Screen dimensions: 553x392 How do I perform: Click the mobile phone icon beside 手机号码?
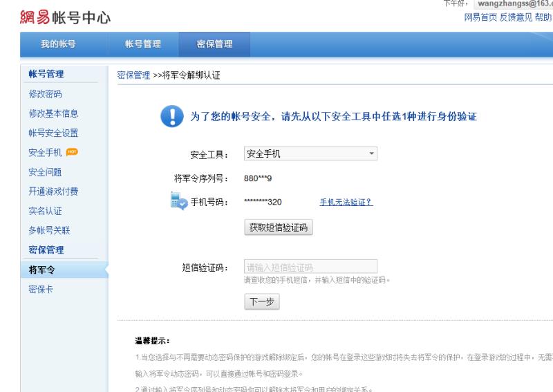[178, 202]
